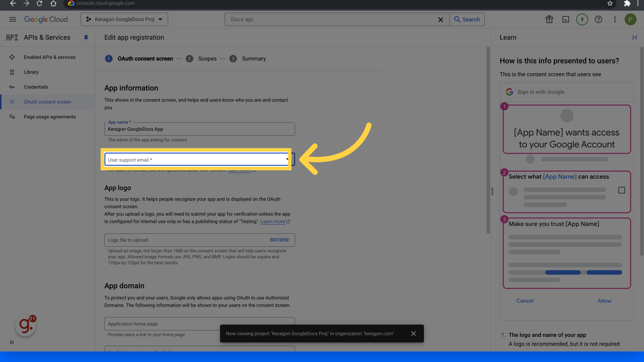644x362 pixels.
Task: Clear the search box text
Action: 441,20
